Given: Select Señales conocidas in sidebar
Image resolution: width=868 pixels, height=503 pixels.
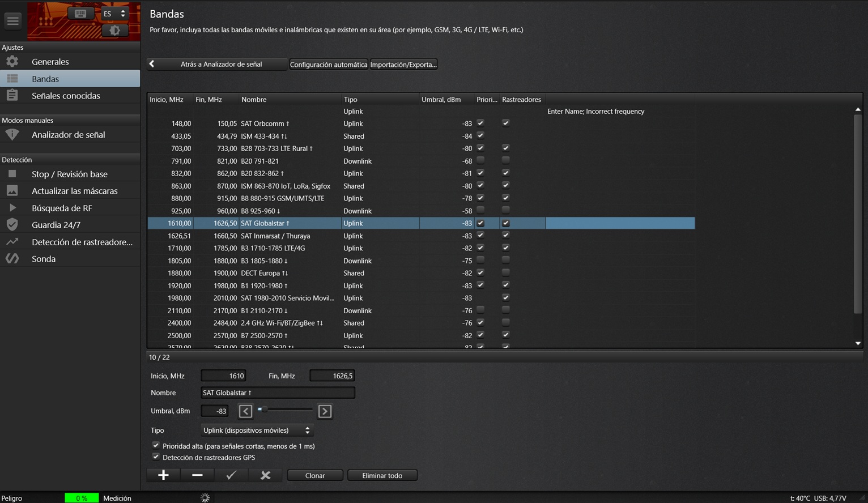Looking at the screenshot, I should [x=70, y=95].
